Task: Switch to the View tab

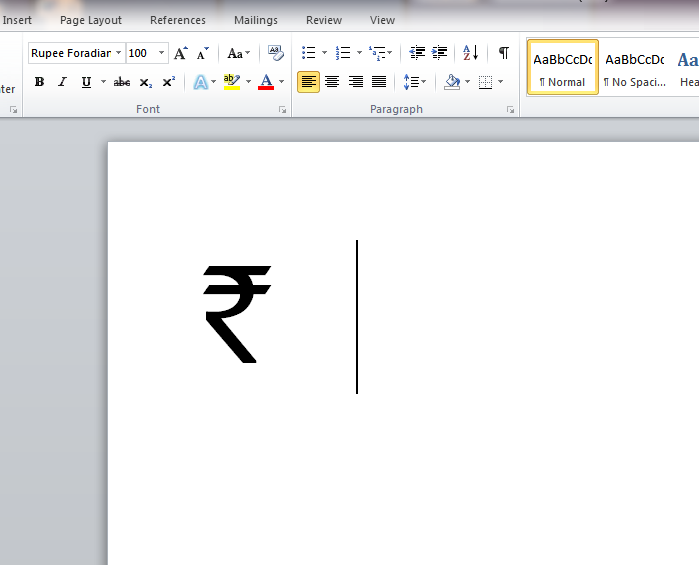Action: [382, 20]
